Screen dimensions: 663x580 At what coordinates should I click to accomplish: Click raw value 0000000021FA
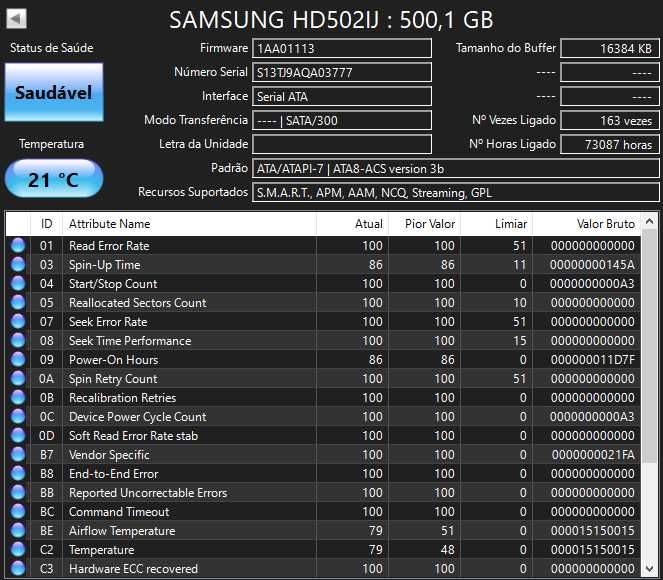(x=593, y=455)
